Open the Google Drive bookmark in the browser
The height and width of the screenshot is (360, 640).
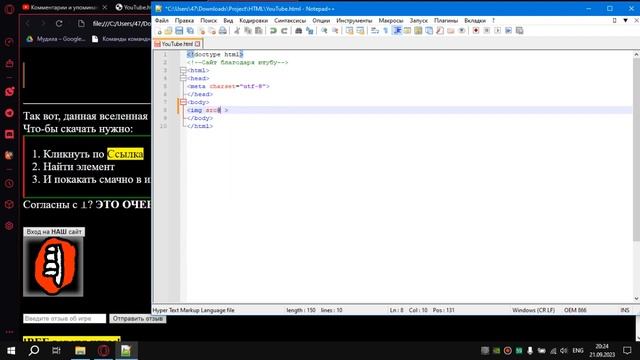coord(56,39)
